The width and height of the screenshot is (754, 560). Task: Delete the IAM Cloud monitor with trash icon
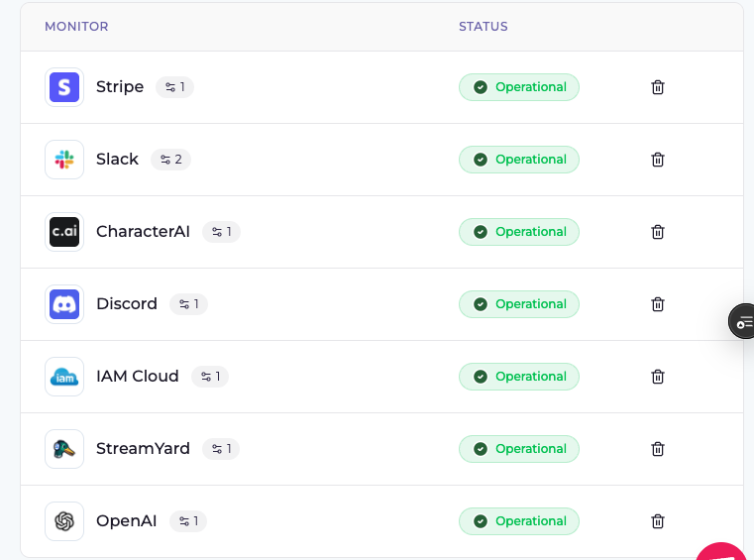coord(657,377)
